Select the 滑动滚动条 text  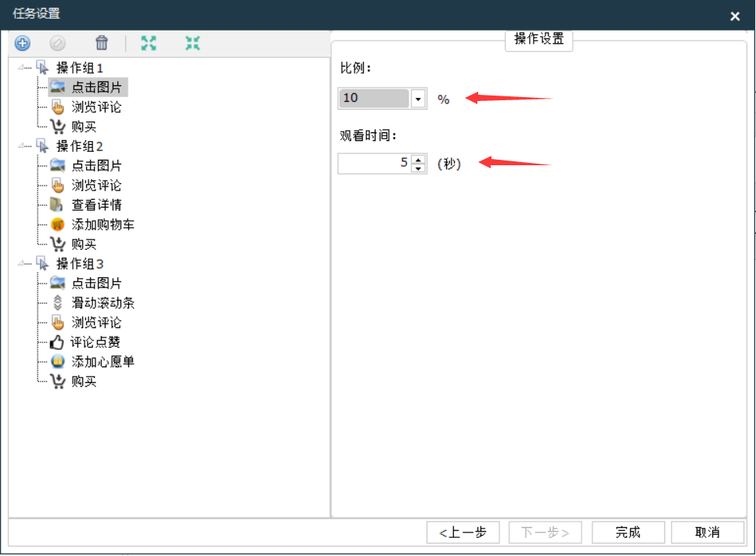[103, 302]
